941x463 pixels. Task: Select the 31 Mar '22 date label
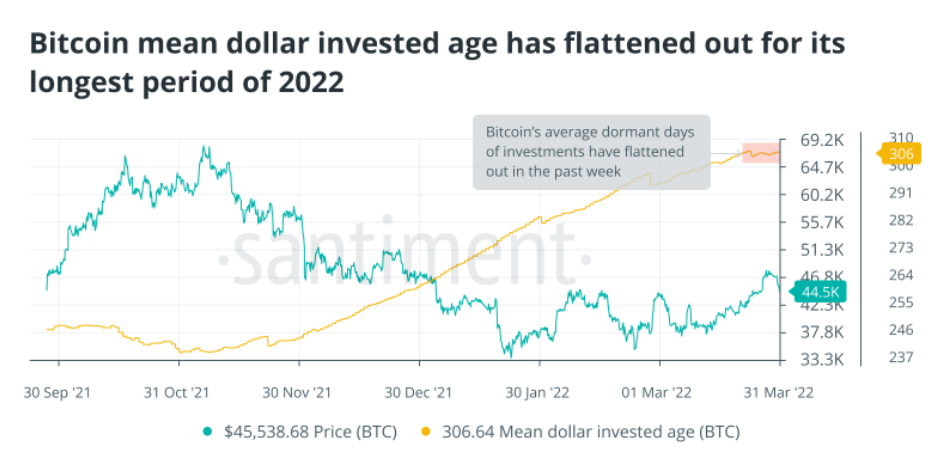(780, 391)
